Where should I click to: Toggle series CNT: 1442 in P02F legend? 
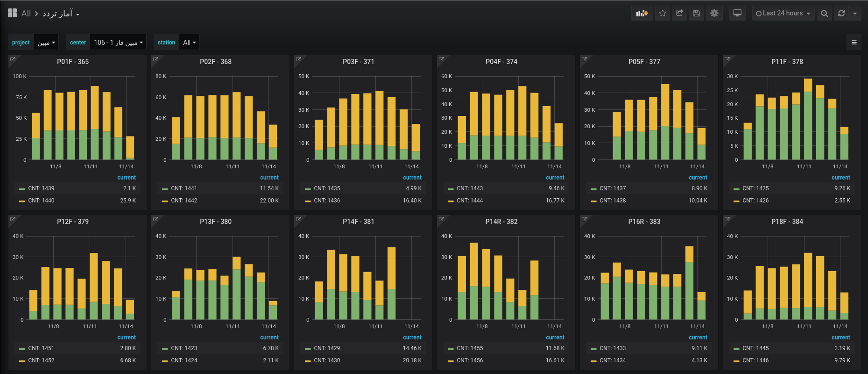pyautogui.click(x=184, y=201)
